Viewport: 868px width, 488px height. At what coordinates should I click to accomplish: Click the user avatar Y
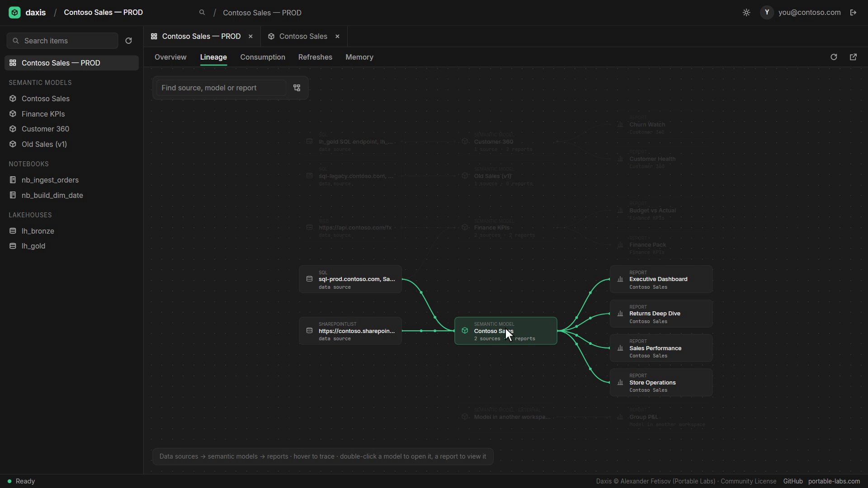pyautogui.click(x=767, y=13)
